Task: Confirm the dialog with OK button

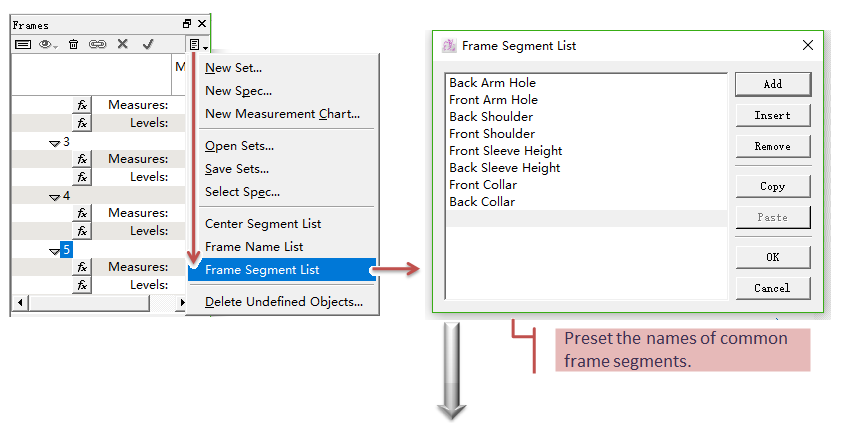Action: coord(772,257)
